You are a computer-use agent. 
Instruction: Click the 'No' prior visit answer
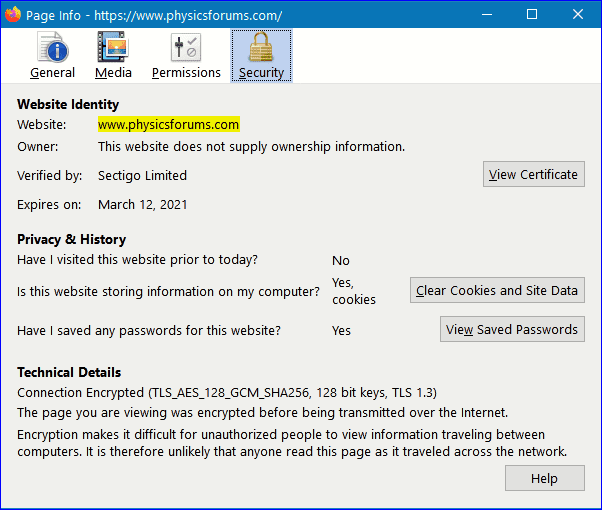click(x=341, y=260)
